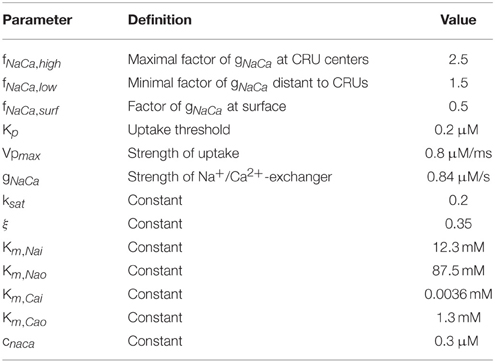Click the 0.84 µM/s value cell
Image resolution: width=495 pixels, height=362 pixels.
[458, 177]
